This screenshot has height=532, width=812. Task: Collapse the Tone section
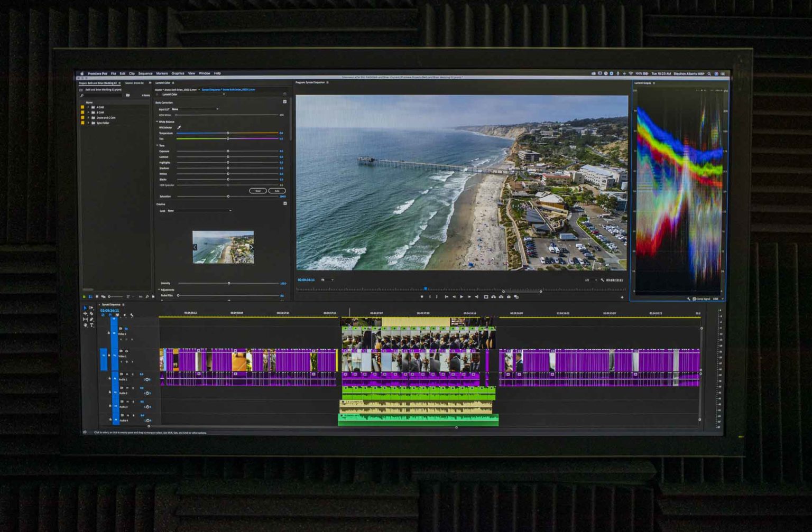tap(157, 145)
